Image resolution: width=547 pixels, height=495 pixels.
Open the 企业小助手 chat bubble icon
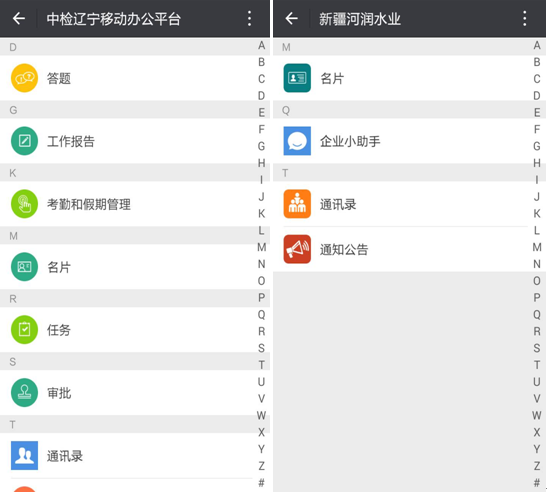click(297, 141)
